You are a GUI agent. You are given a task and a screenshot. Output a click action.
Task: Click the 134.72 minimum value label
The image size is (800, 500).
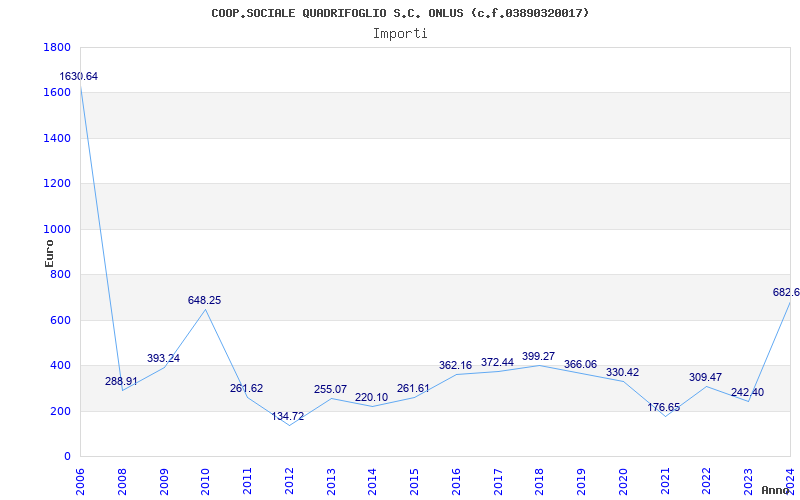[x=288, y=416]
